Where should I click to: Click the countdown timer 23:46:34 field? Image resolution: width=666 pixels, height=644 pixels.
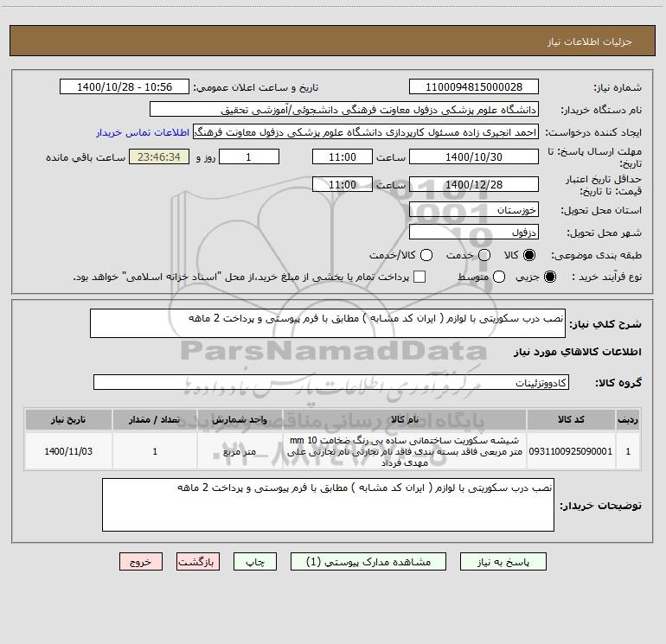coord(159,156)
